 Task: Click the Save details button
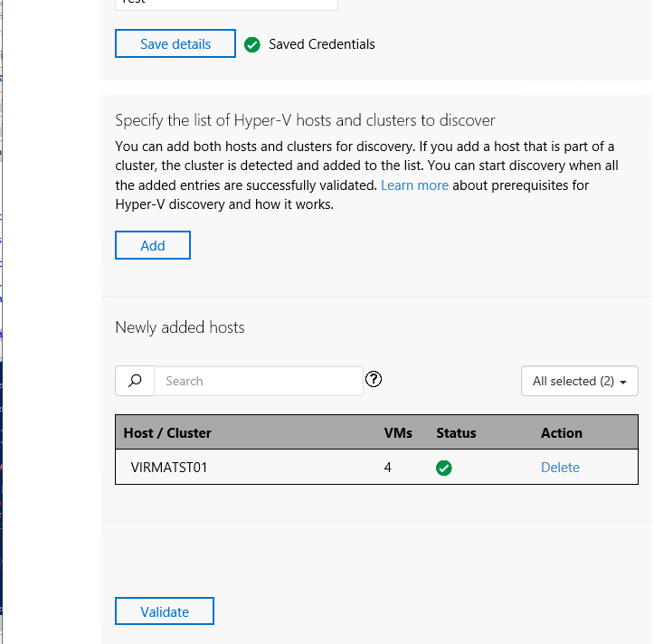175,43
